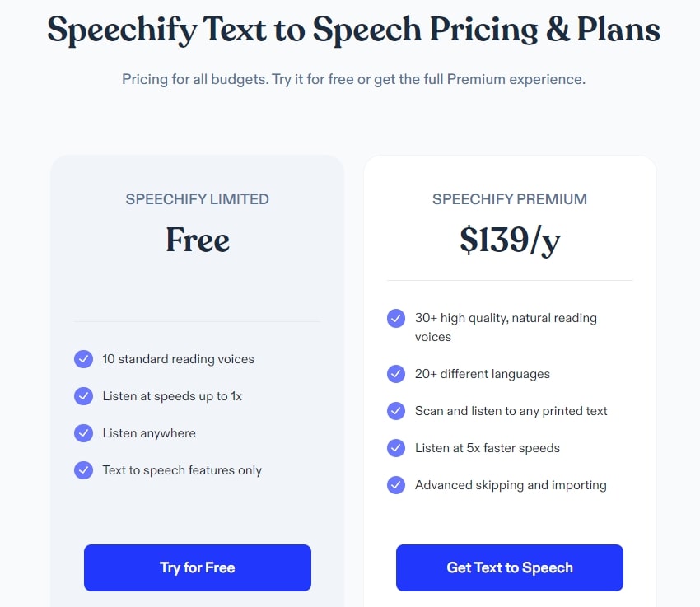Click 'Advanced skipping and importing' feature text
Image resolution: width=700 pixels, height=607 pixels.
click(511, 485)
